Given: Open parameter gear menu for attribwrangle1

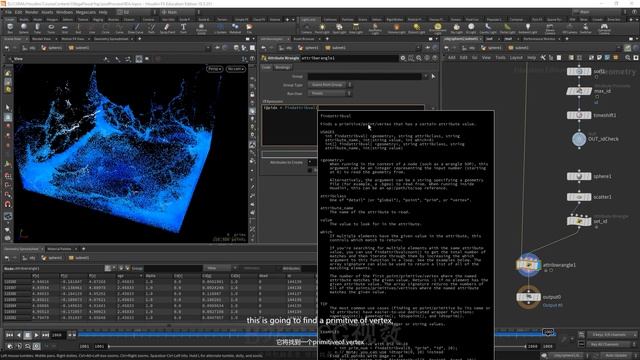Looking at the screenshot, I should pyautogui.click(x=403, y=58).
